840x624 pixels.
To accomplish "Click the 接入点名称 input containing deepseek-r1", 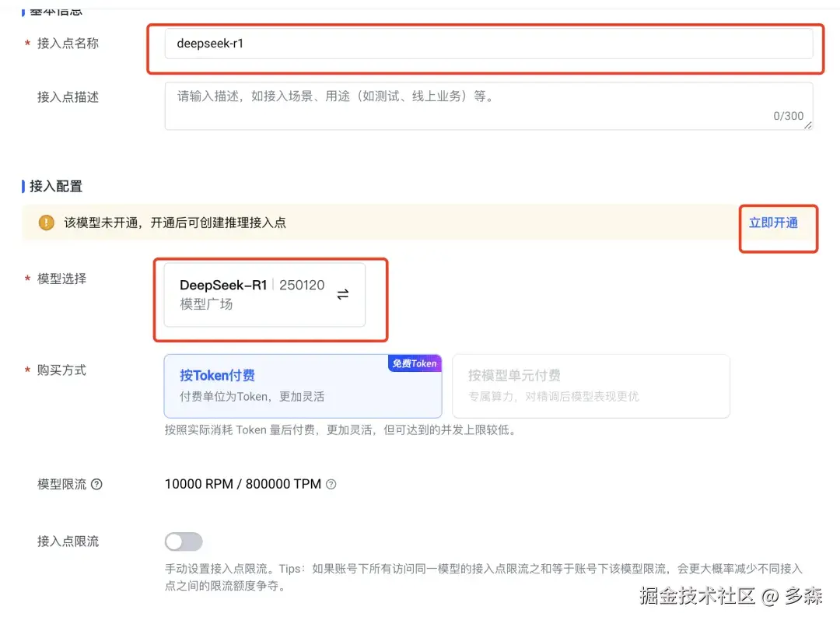I will tap(488, 44).
